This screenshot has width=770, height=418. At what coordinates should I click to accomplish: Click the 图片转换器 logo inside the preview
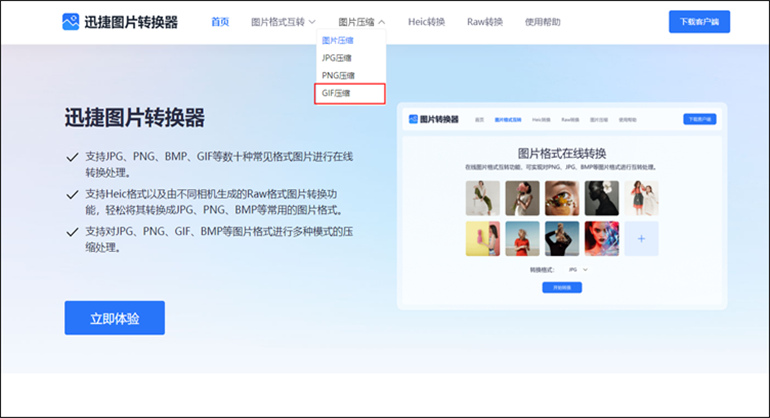tap(434, 119)
